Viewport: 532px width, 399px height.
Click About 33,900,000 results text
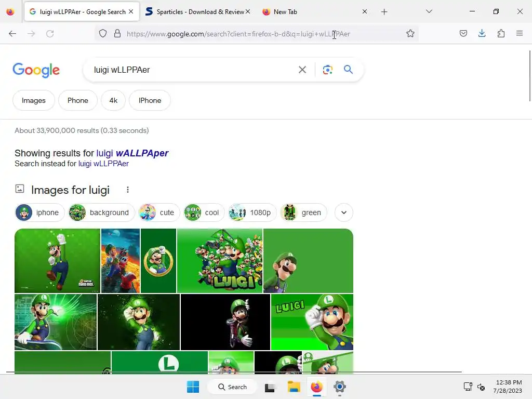[82, 130]
